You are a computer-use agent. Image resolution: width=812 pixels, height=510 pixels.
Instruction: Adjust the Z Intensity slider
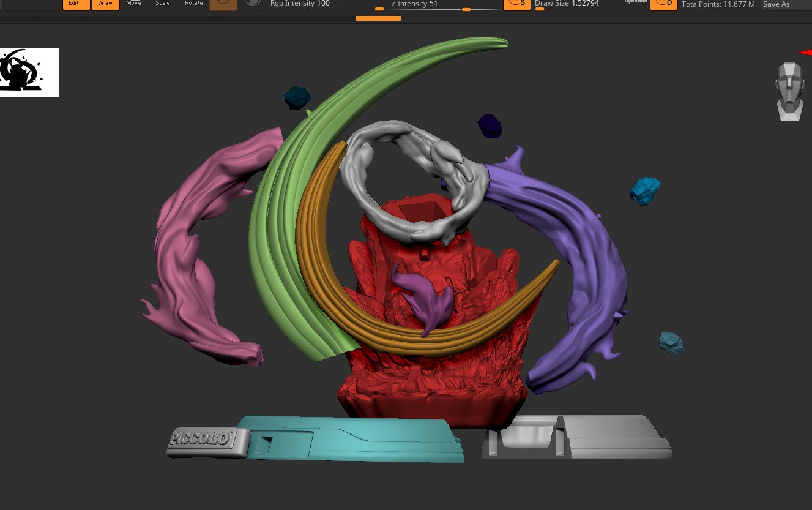pos(445,6)
